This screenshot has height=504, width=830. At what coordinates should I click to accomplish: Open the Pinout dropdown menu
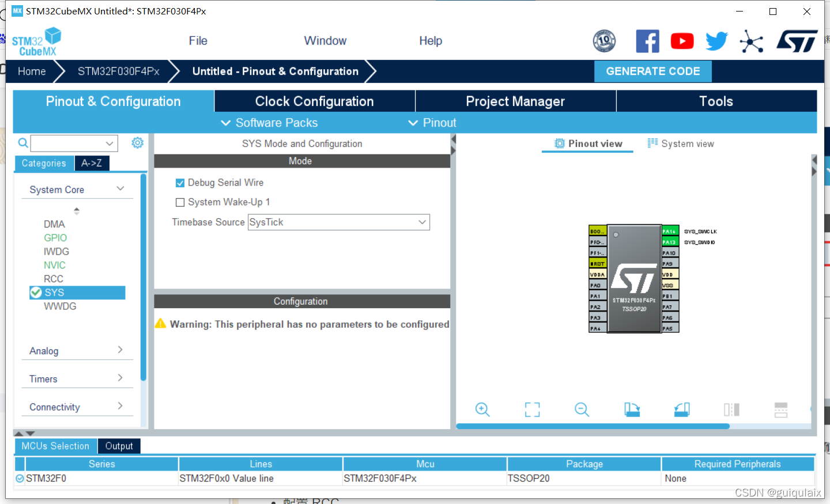click(x=432, y=123)
